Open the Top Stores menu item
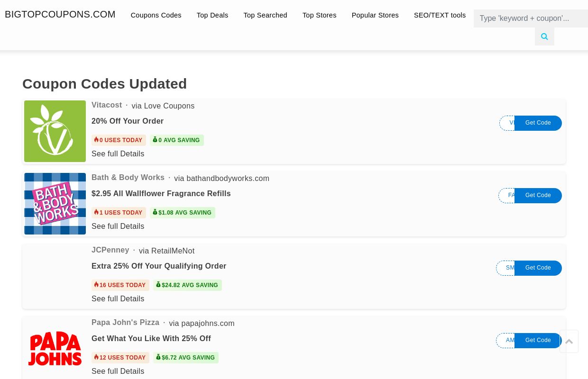 click(x=320, y=15)
